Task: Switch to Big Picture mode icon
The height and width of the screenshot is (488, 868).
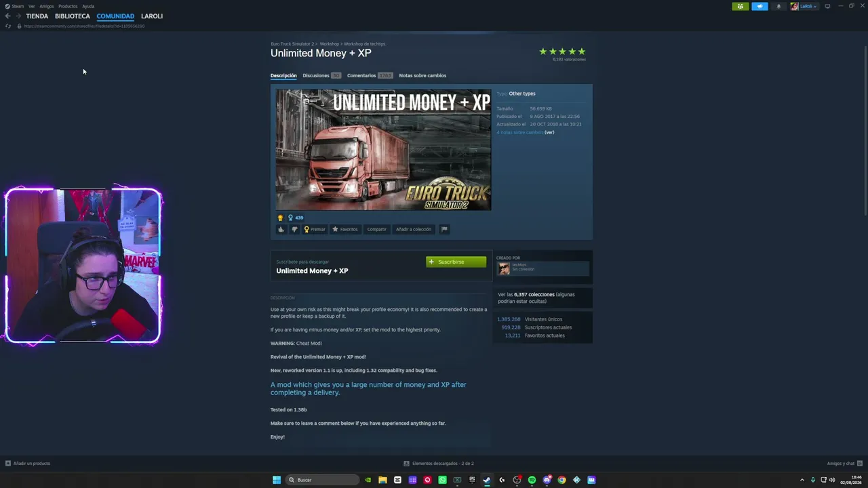Action: pyautogui.click(x=827, y=6)
